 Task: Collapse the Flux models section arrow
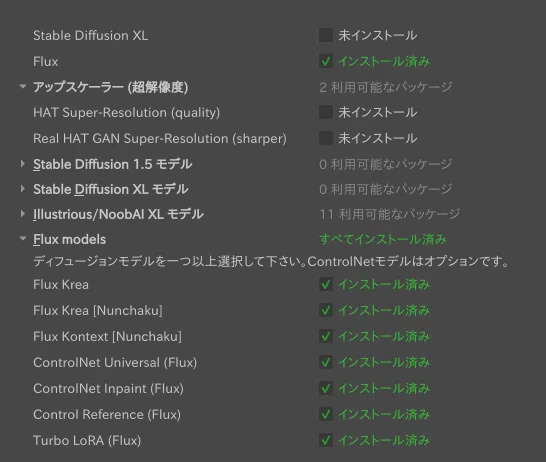[23, 238]
